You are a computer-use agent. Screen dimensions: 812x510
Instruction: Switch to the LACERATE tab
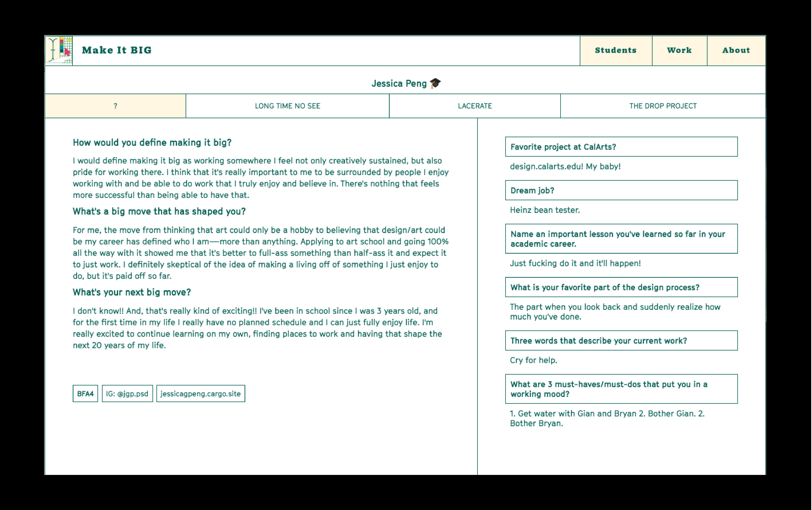[x=475, y=106]
